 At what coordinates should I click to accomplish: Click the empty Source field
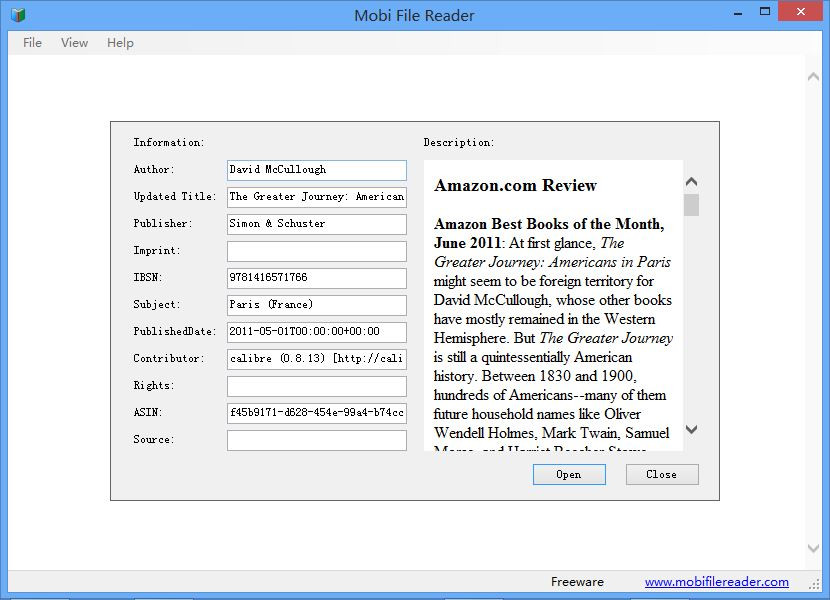click(317, 440)
